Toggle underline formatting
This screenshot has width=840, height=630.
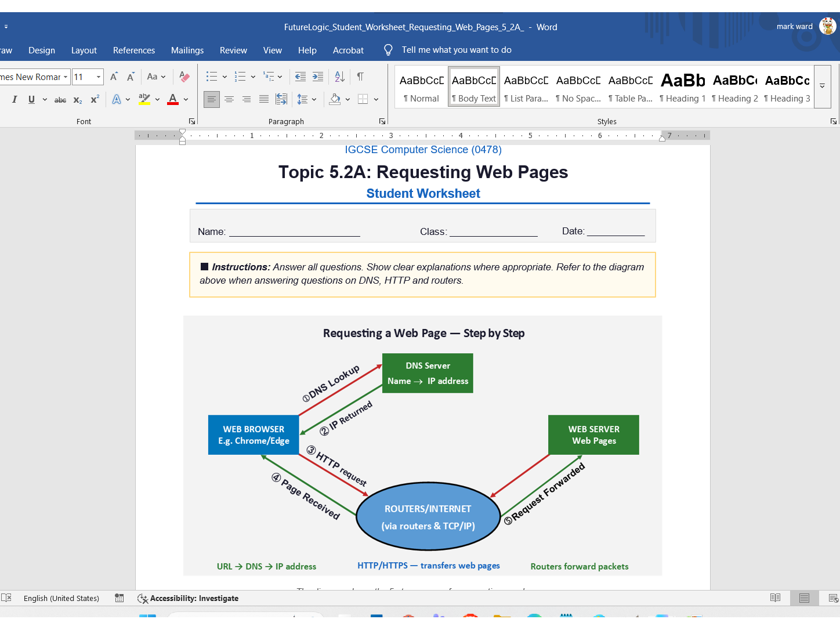click(31, 99)
